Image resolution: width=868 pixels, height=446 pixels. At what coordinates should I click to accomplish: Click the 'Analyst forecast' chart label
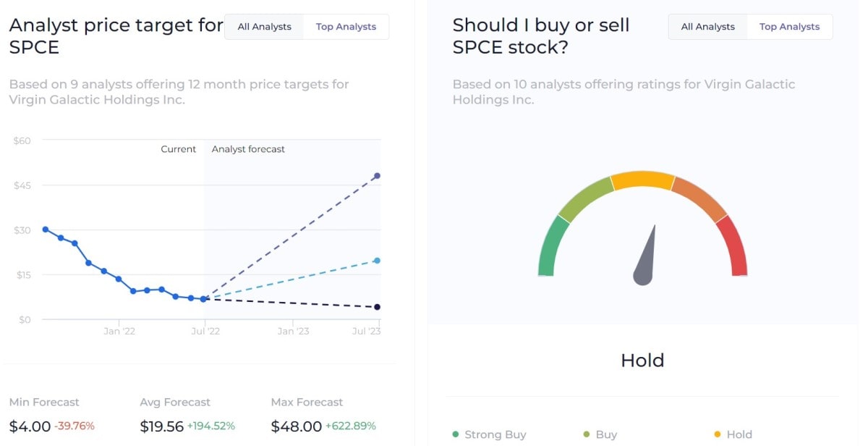[x=248, y=149]
